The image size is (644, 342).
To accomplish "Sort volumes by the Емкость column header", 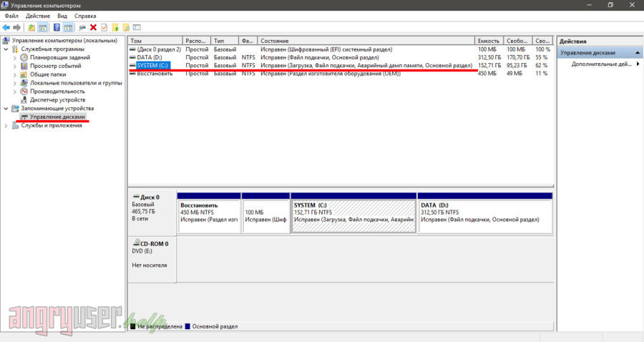I will (488, 41).
